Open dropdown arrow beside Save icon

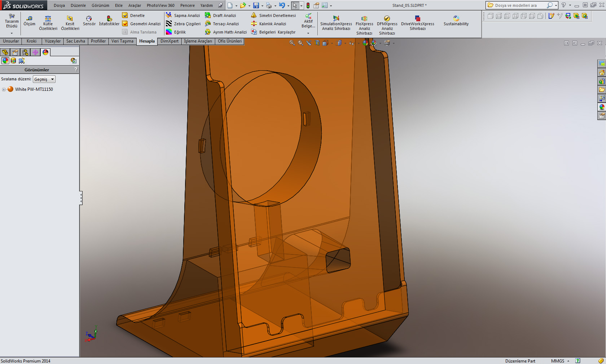coord(262,6)
